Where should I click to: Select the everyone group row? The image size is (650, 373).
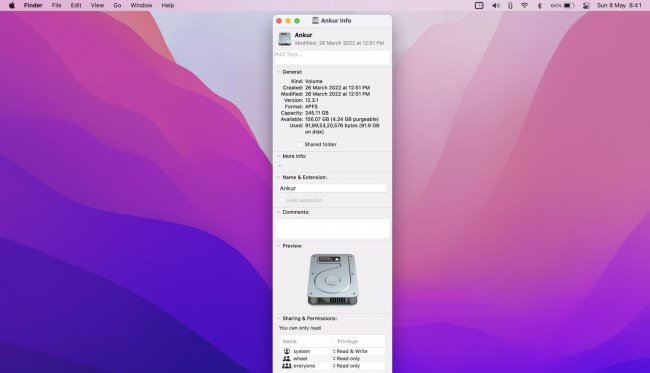pyautogui.click(x=332, y=366)
